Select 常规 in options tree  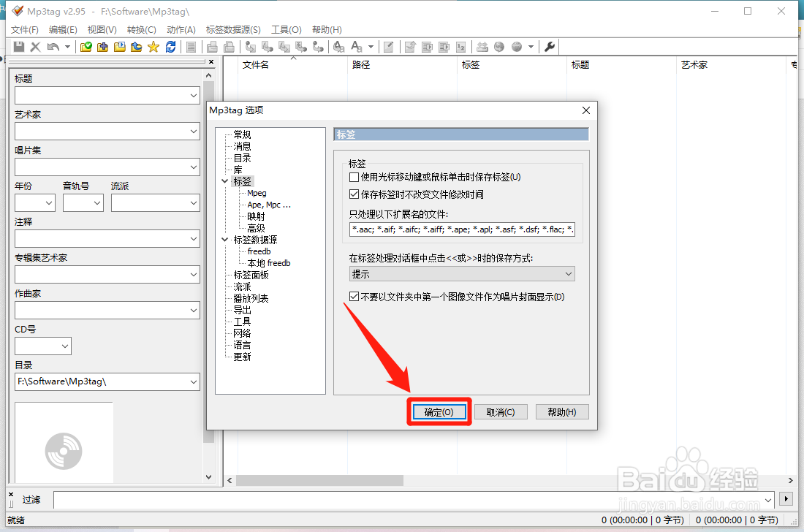(242, 134)
